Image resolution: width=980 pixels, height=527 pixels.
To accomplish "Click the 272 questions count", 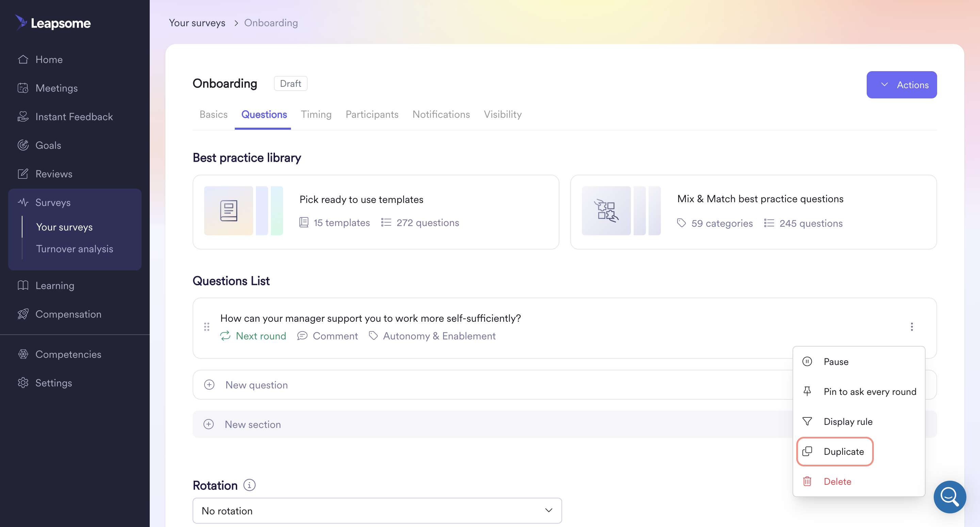I will 420,222.
